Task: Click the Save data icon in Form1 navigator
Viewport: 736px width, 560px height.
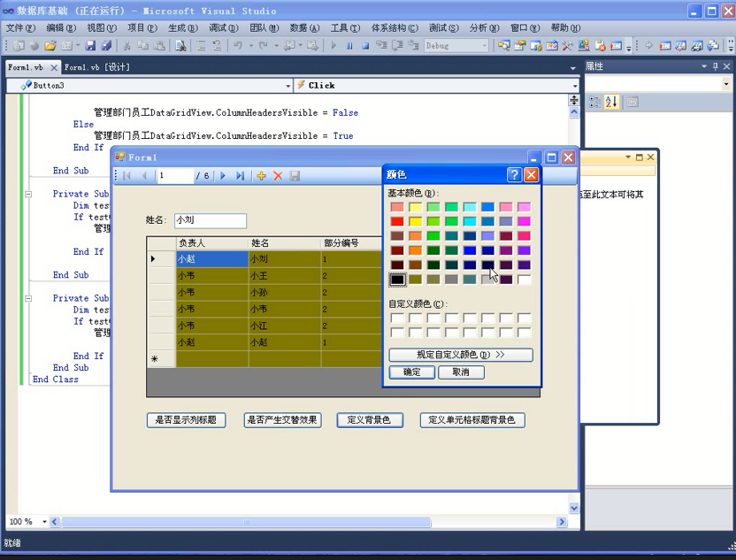Action: point(295,175)
